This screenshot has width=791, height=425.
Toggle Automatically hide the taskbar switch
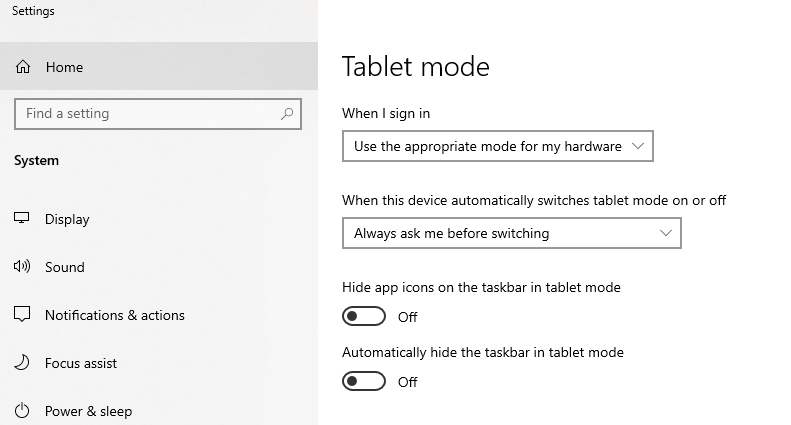pyautogui.click(x=364, y=381)
